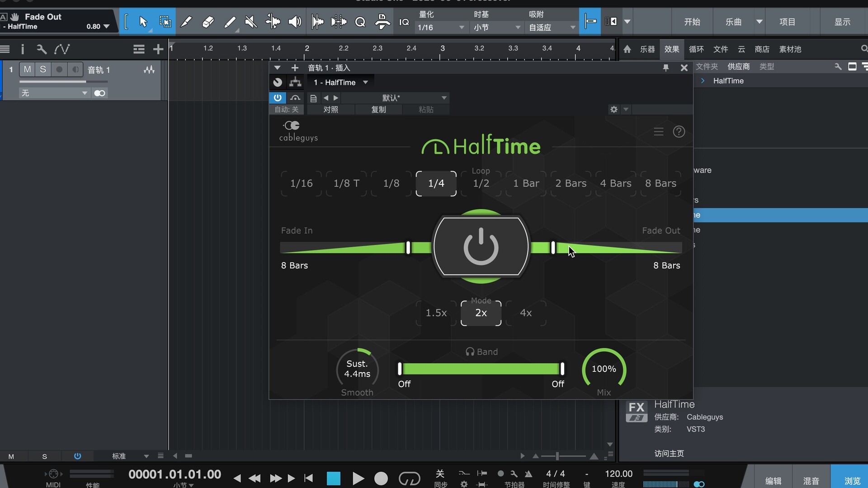
Task: Click the Q quantize button
Action: [360, 22]
